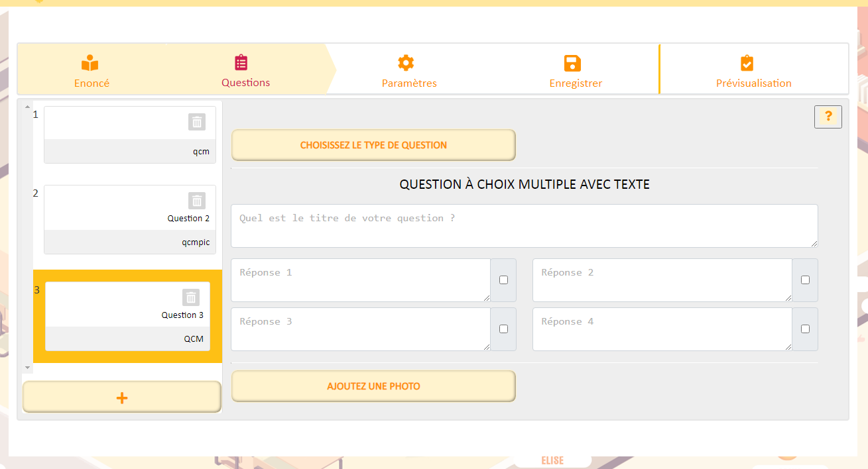
Task: Delete question 1 using trash icon
Action: (197, 122)
